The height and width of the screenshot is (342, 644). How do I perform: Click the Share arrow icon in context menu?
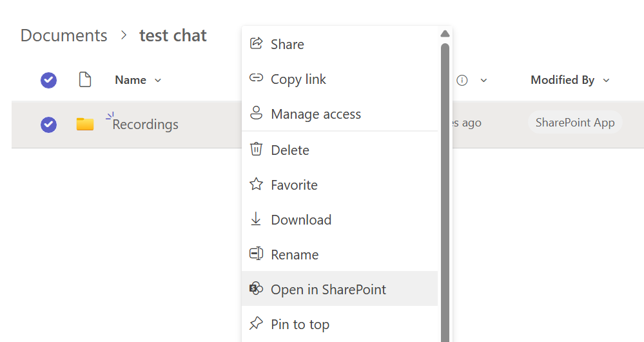[x=256, y=44]
